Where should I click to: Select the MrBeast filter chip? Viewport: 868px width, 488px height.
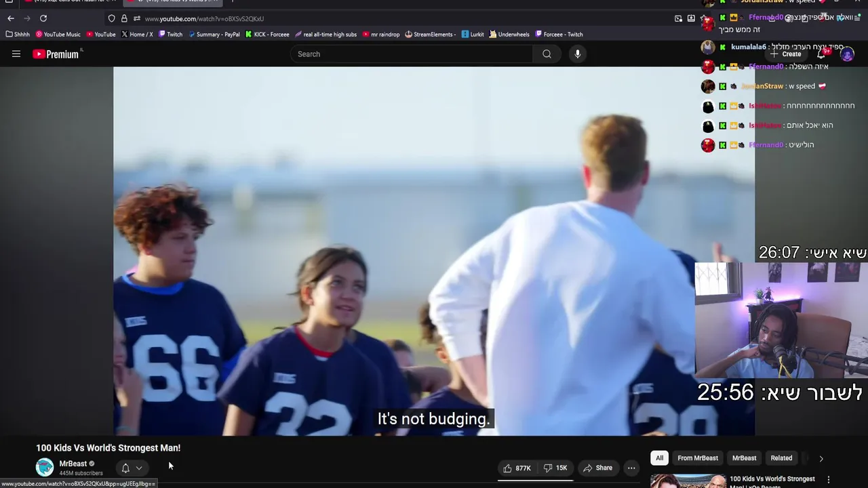pos(744,458)
